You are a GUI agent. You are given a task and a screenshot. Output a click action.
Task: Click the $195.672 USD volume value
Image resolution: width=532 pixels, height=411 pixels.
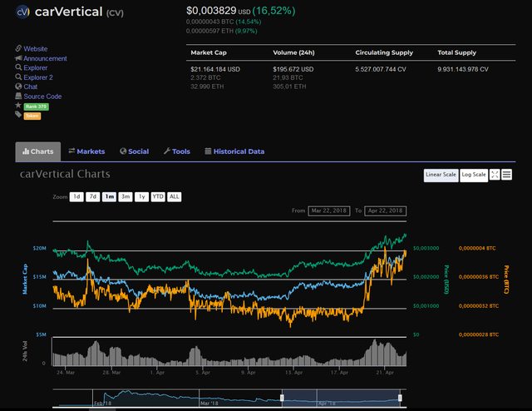tap(293, 69)
